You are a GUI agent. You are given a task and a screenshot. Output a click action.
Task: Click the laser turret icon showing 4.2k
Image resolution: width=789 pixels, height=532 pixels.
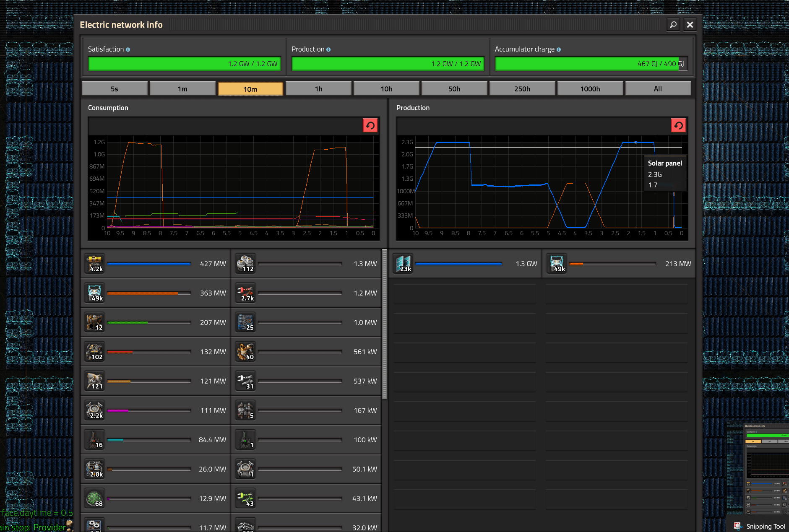click(x=94, y=264)
